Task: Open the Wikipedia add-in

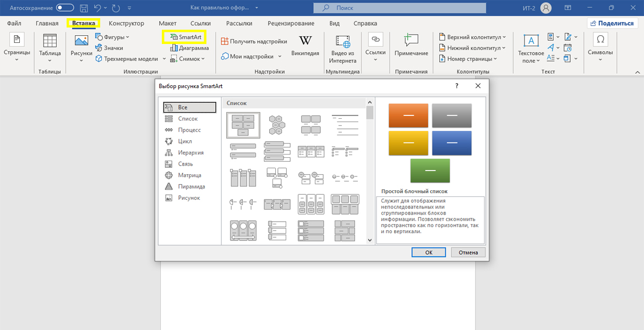Action: [x=305, y=46]
